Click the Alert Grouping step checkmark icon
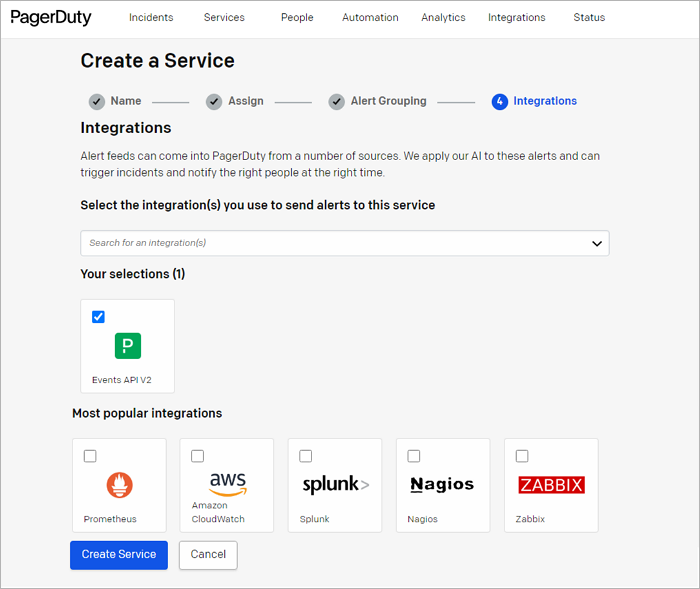This screenshot has width=700, height=589. pos(337,101)
